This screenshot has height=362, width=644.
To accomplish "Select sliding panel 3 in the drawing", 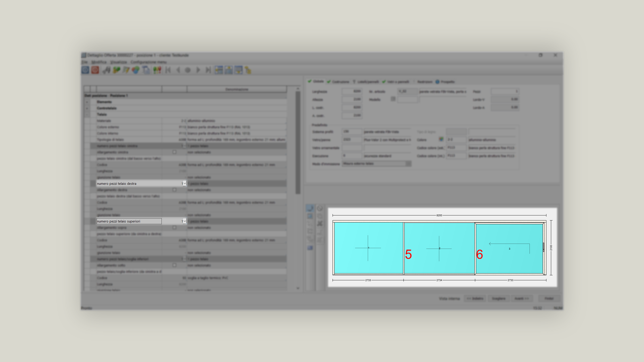I will click(x=509, y=249).
